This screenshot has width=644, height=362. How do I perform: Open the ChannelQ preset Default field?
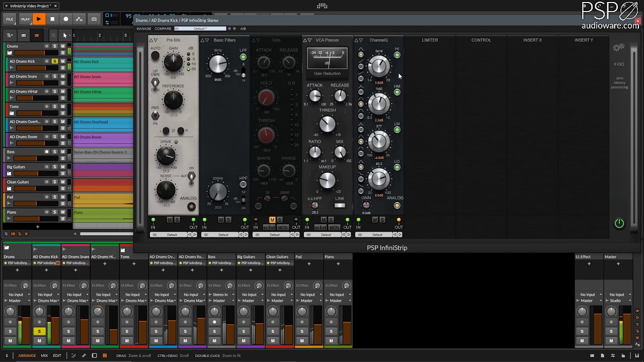coord(374,235)
